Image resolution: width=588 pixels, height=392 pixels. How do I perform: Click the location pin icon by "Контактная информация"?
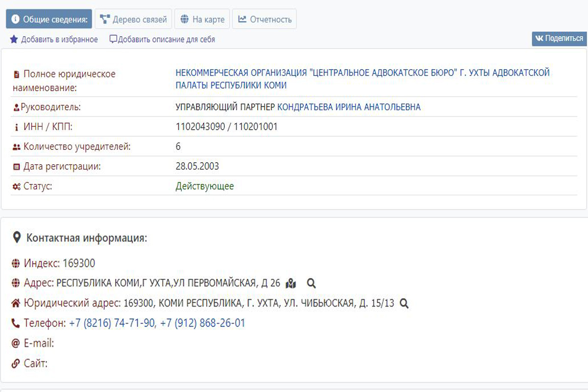click(x=17, y=238)
